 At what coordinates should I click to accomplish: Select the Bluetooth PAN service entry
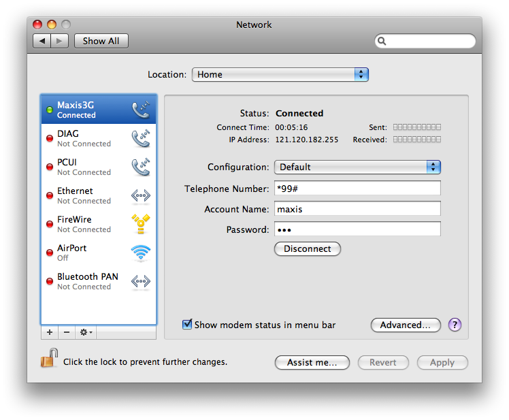tap(88, 281)
